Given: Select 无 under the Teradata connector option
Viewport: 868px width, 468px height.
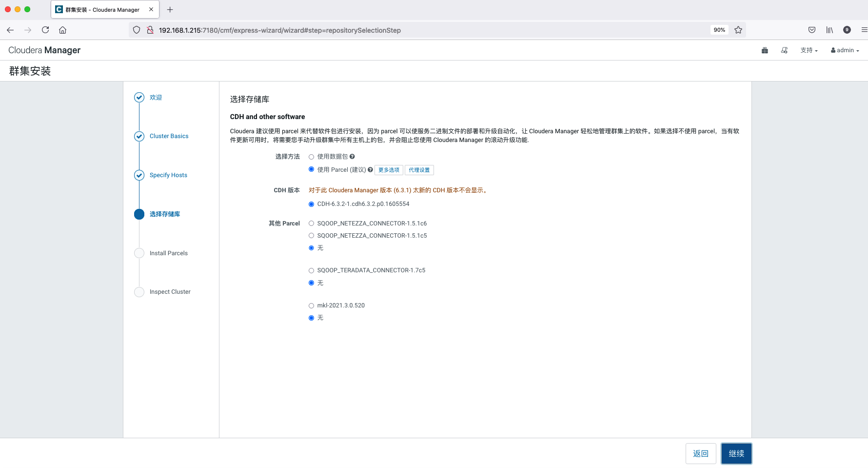Looking at the screenshot, I should pyautogui.click(x=311, y=283).
